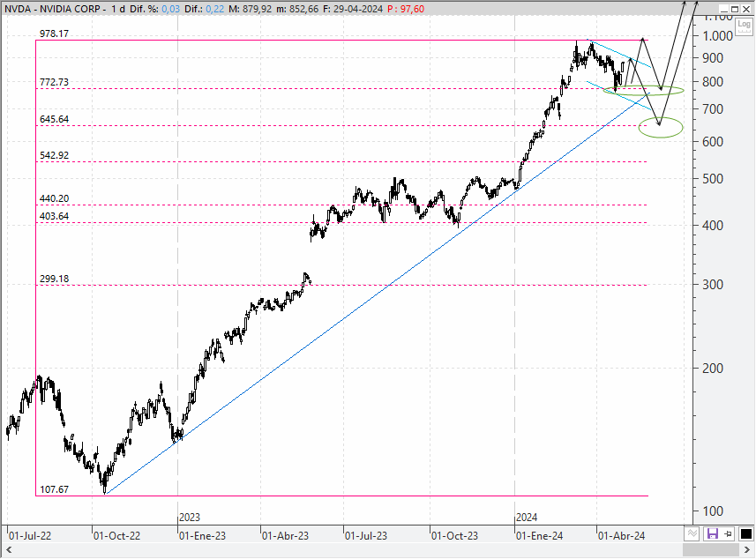756x559 pixels.
Task: Select the 440.20 level label
Action: [54, 198]
